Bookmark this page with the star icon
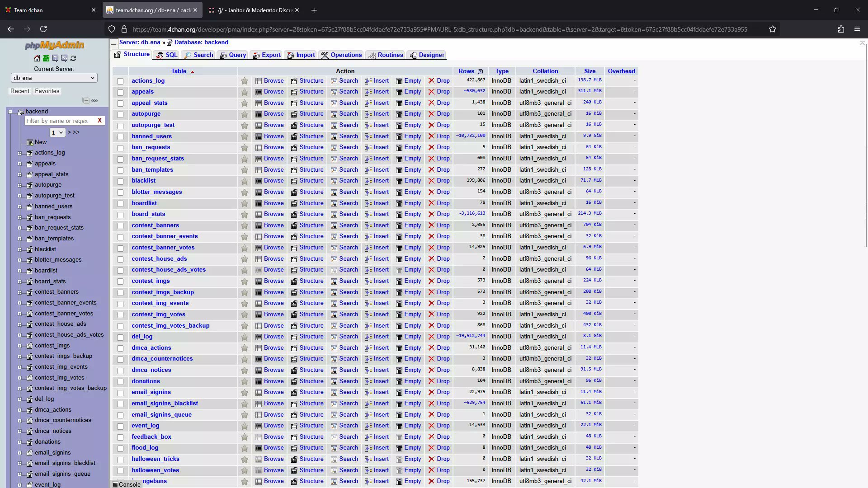The image size is (868, 488). 773,29
